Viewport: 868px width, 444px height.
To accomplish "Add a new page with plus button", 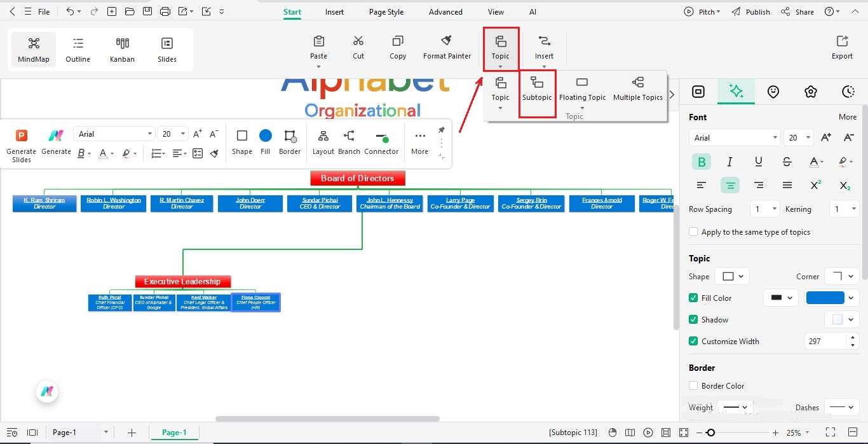I will coord(132,433).
